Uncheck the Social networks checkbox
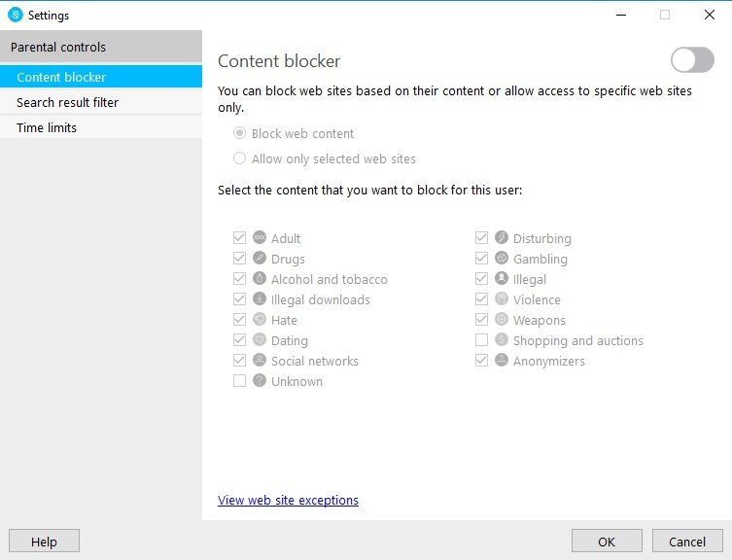Image resolution: width=732 pixels, height=560 pixels. click(x=239, y=361)
